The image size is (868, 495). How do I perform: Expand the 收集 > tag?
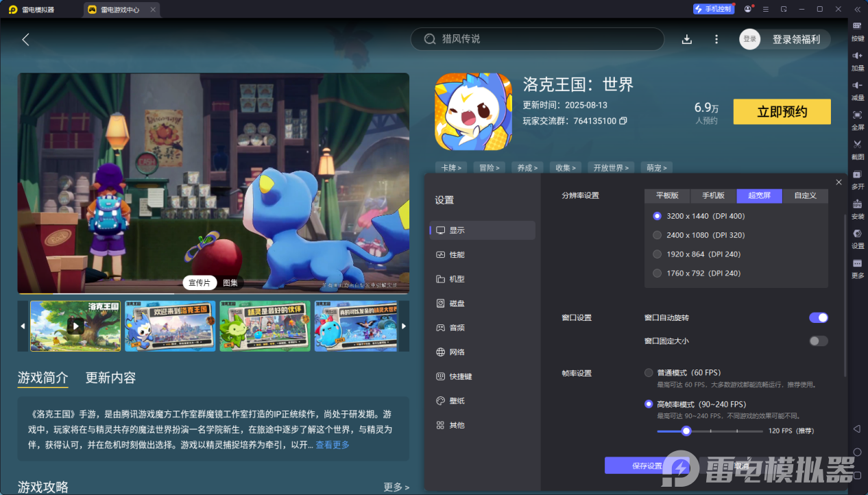566,167
